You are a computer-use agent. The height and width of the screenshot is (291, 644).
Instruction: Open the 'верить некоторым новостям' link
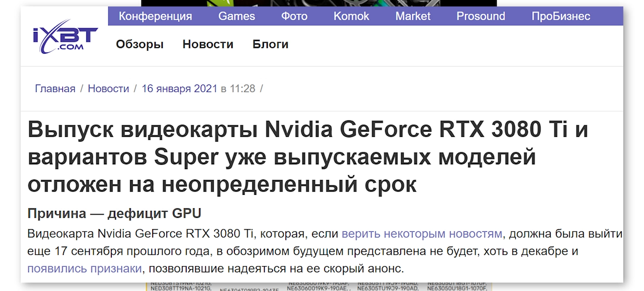422,234
